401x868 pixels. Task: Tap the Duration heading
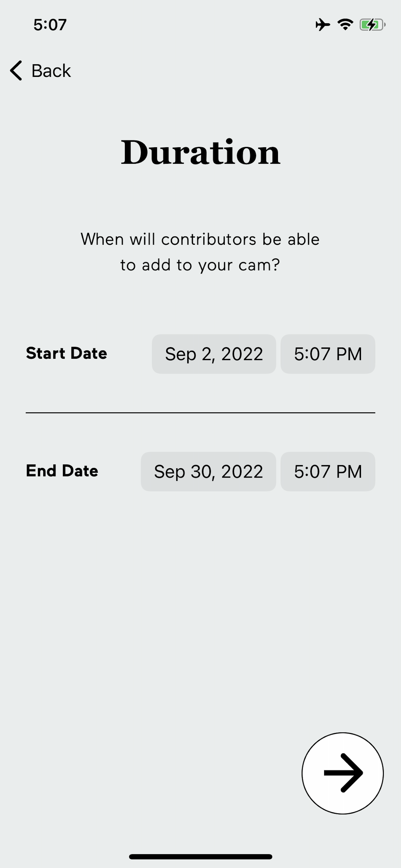point(200,152)
